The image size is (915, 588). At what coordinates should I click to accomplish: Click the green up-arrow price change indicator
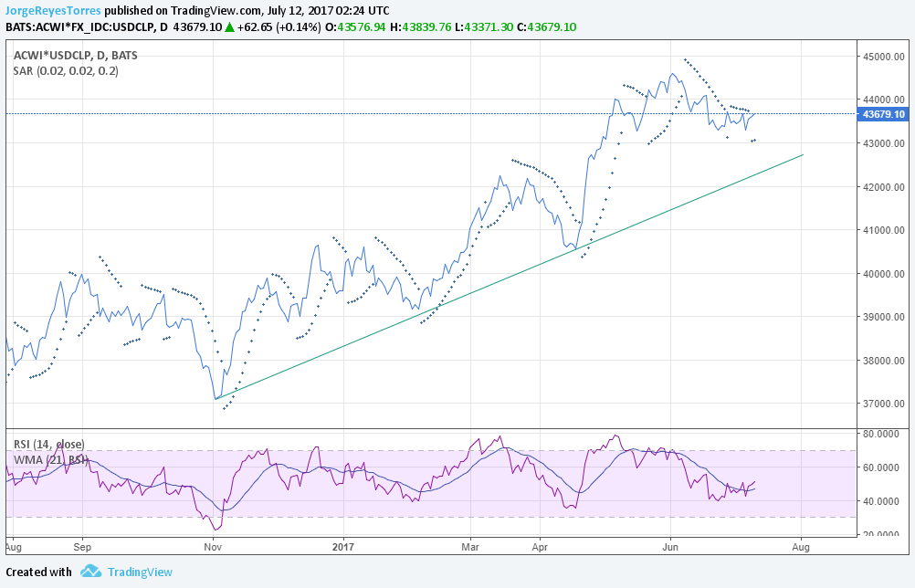tap(229, 26)
